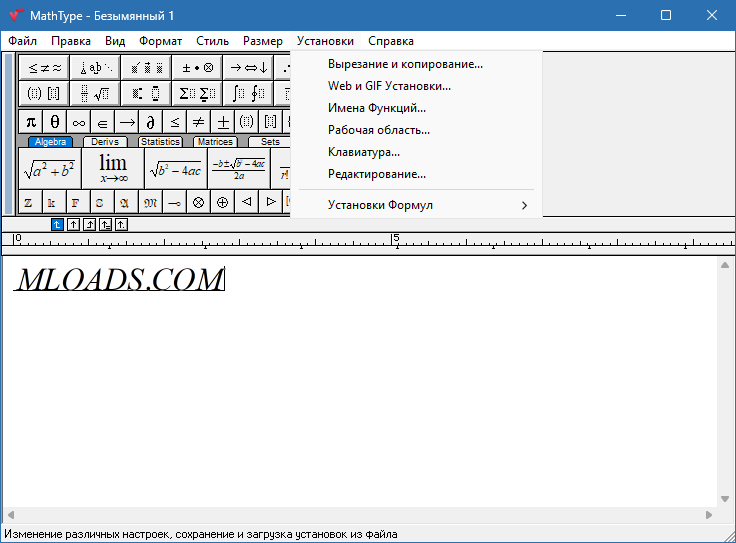Image resolution: width=736 pixels, height=543 pixels.
Task: Select the center tab stop button
Action: coord(73,225)
